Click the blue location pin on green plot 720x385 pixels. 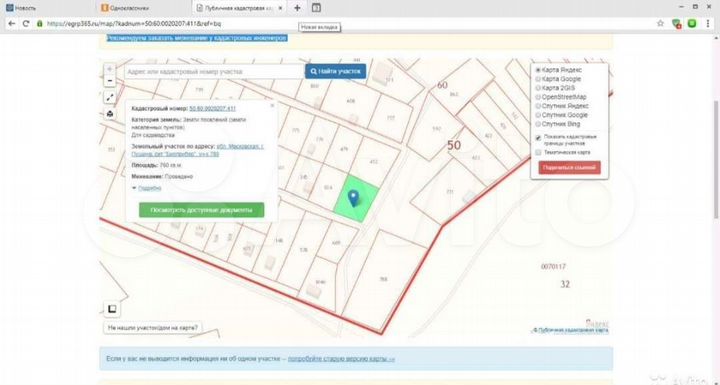353,198
